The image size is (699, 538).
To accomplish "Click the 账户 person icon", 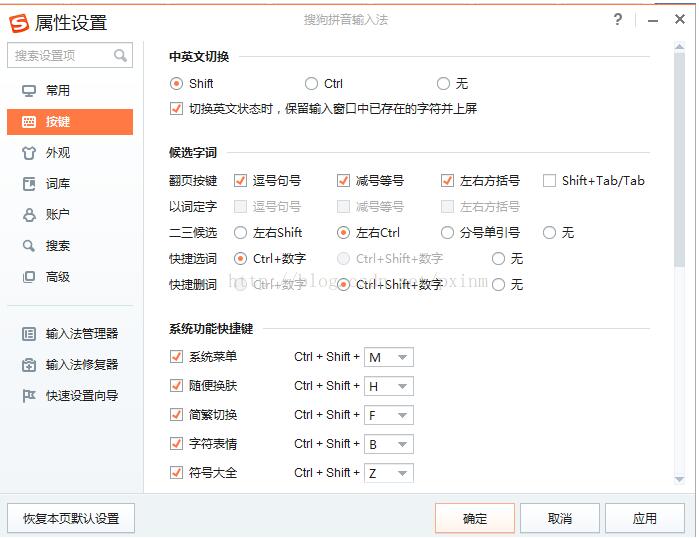I will click(29, 215).
